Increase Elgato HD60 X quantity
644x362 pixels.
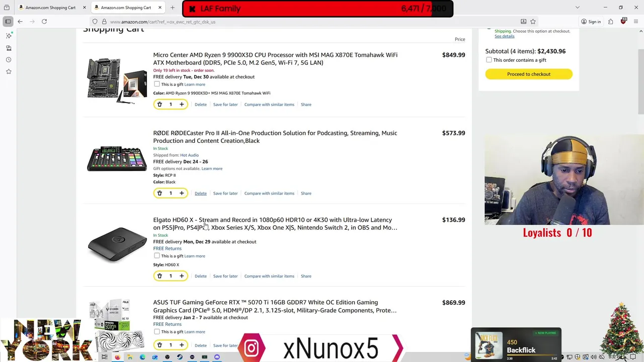click(182, 276)
